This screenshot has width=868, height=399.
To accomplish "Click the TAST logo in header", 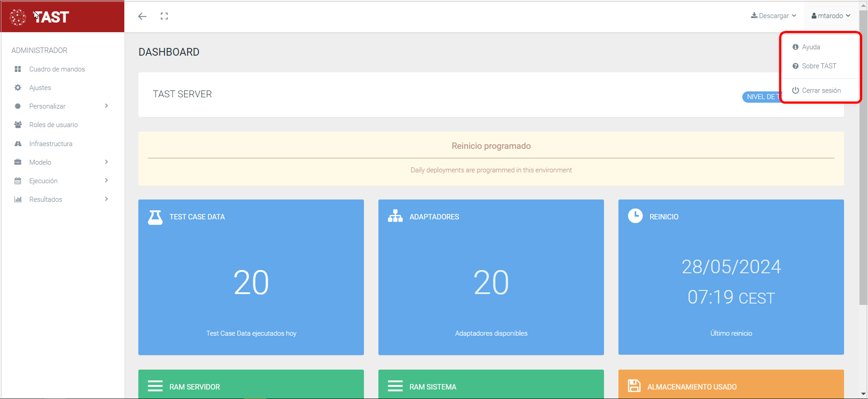I will click(x=40, y=17).
